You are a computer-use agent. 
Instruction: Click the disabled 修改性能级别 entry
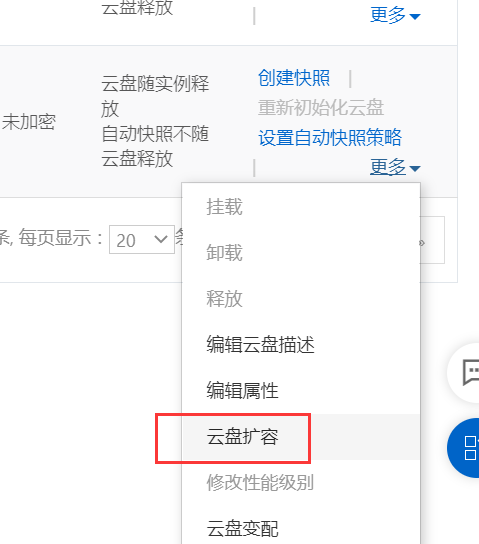click(260, 483)
